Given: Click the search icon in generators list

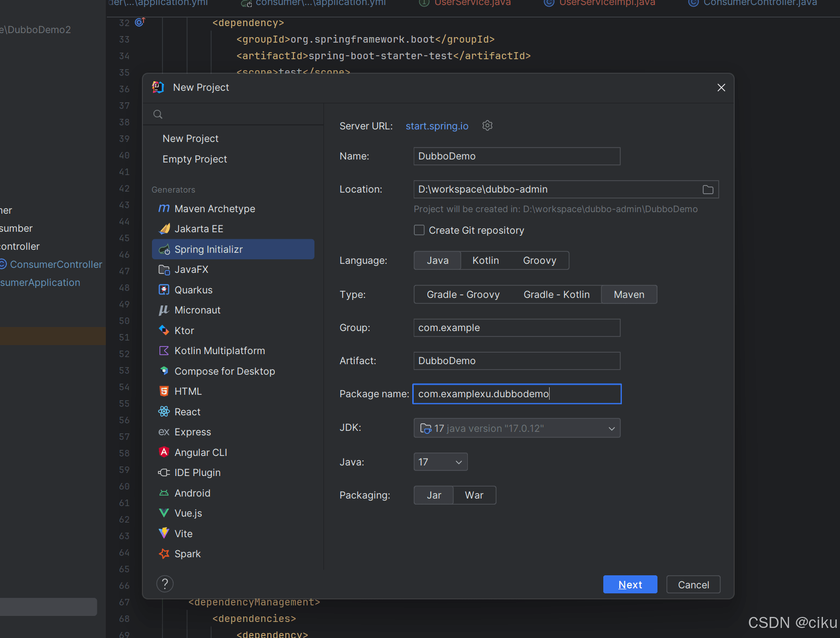Looking at the screenshot, I should (x=158, y=114).
